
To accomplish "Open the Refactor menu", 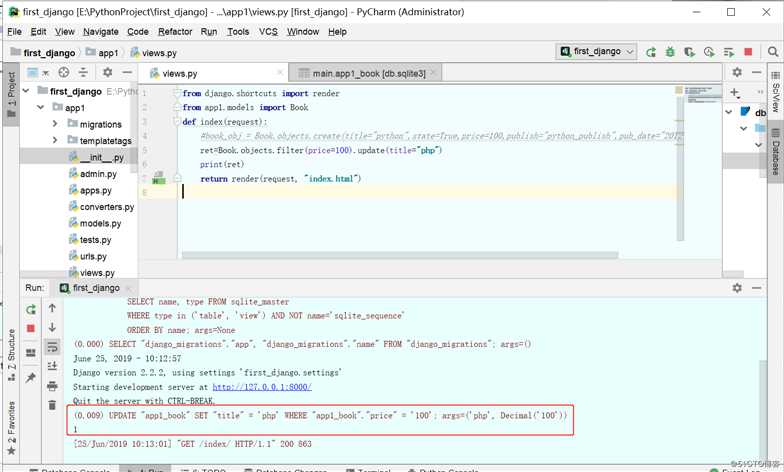I will [175, 32].
